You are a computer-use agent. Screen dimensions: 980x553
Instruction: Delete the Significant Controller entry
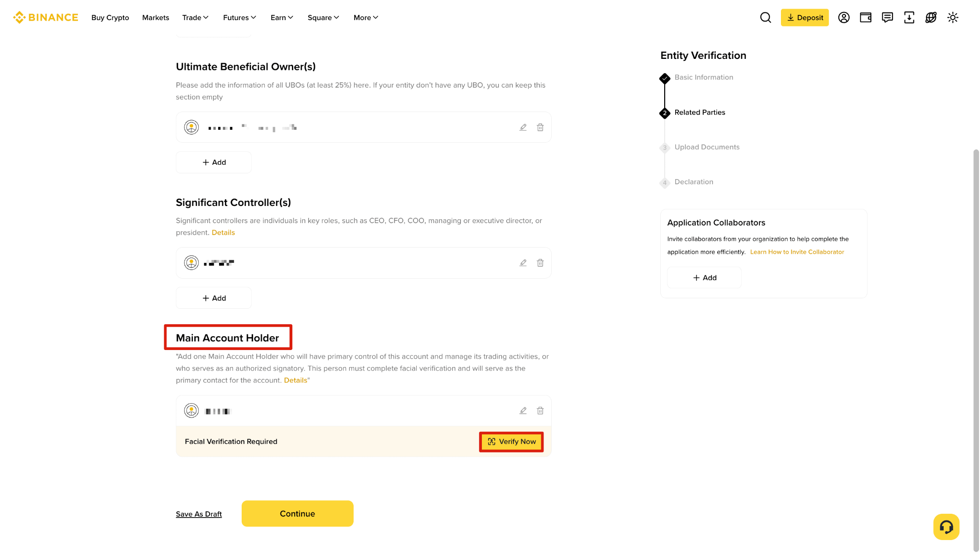click(540, 263)
